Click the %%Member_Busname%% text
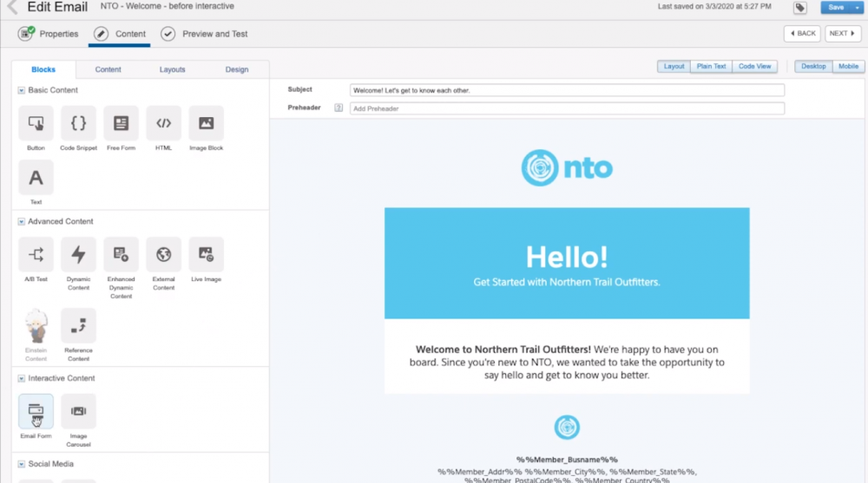The image size is (868, 483). click(567, 460)
